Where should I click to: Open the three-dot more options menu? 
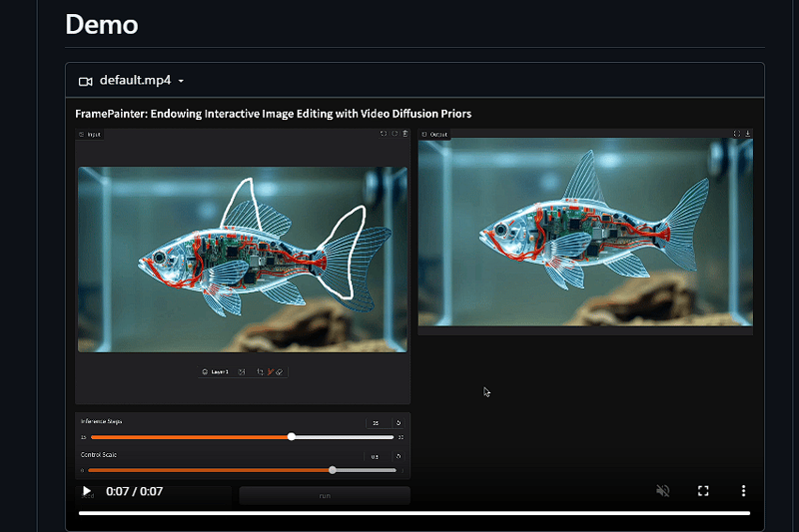click(x=743, y=491)
